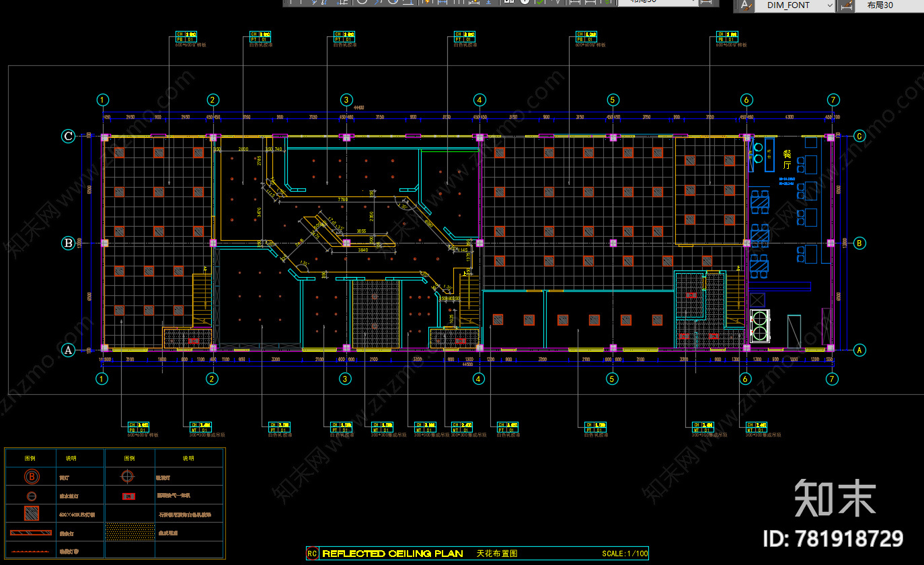
Task: Select the yellow dotted hatch swatch in legend
Action: 130,531
